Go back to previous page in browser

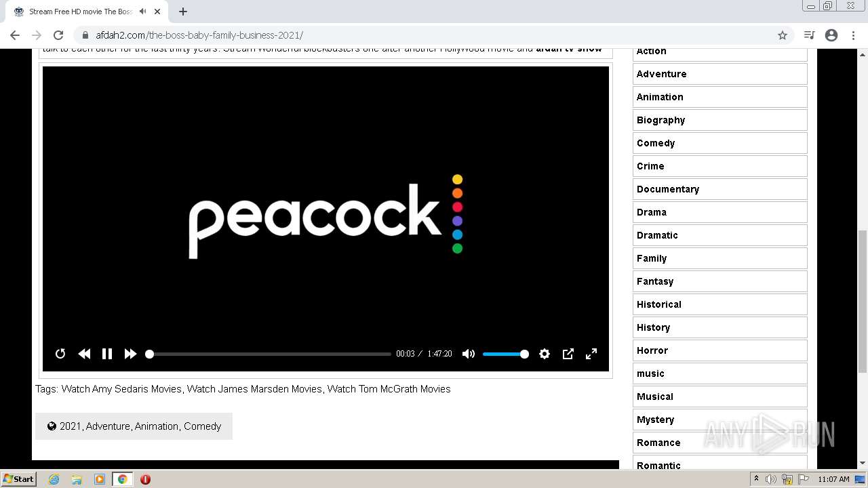15,35
